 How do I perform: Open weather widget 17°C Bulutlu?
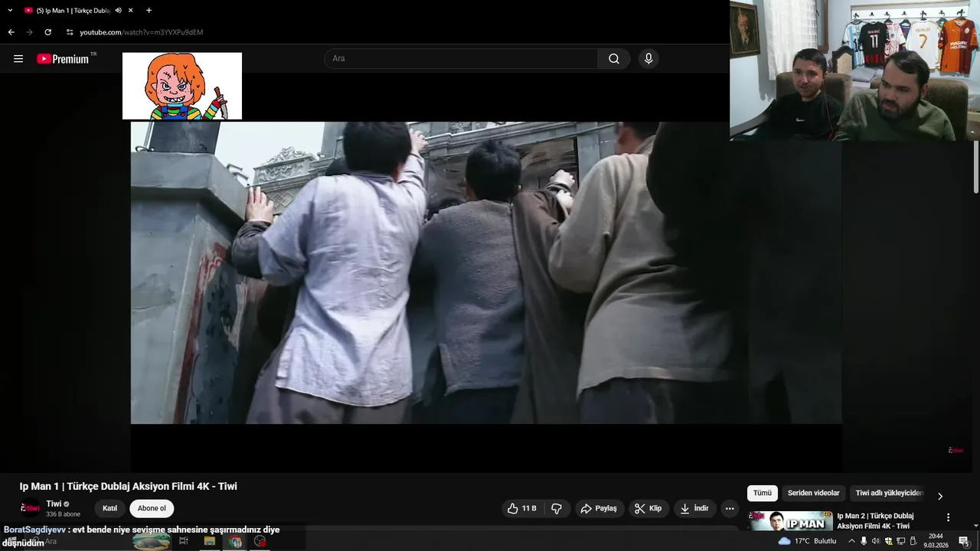tap(808, 541)
